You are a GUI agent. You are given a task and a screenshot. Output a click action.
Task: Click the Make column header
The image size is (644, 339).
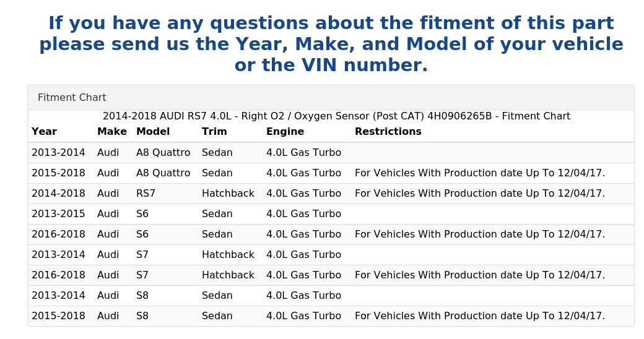111,132
